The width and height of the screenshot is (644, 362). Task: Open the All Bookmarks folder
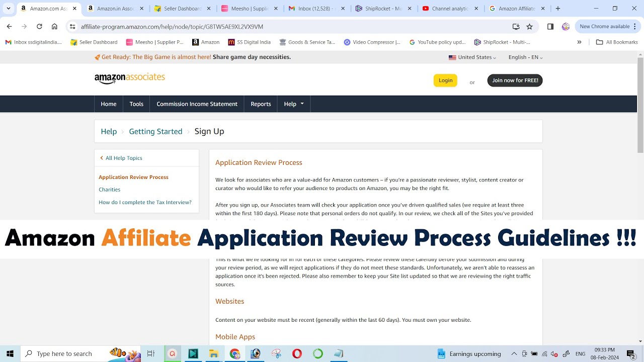(617, 42)
